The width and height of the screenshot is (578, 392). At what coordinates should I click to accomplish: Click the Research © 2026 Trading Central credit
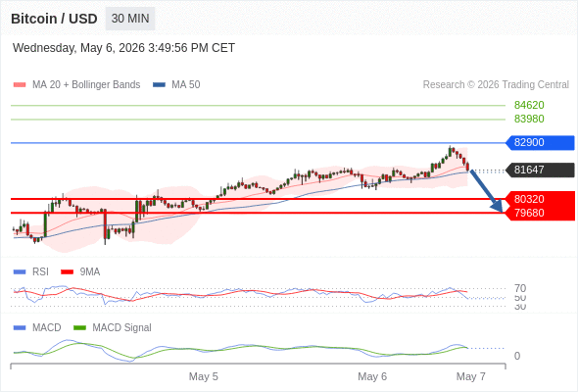(x=496, y=85)
